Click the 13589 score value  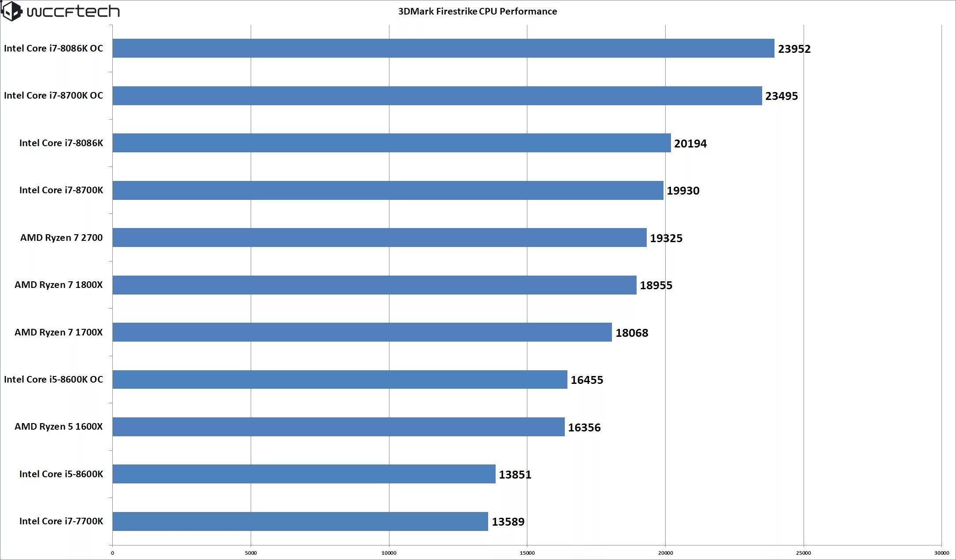tap(508, 522)
